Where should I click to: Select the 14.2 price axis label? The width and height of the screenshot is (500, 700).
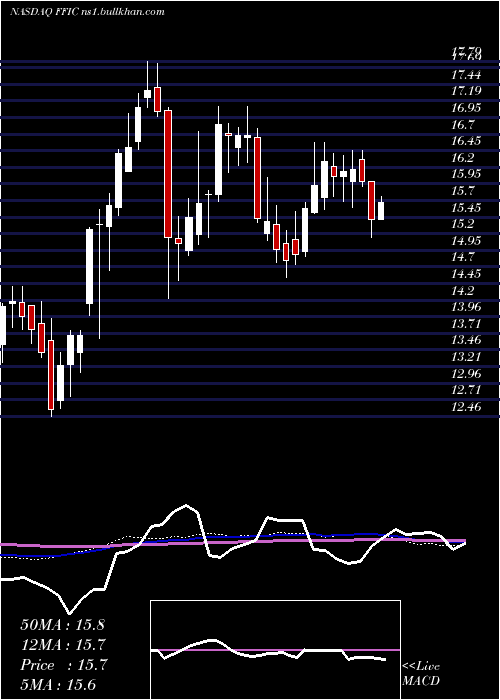(463, 291)
